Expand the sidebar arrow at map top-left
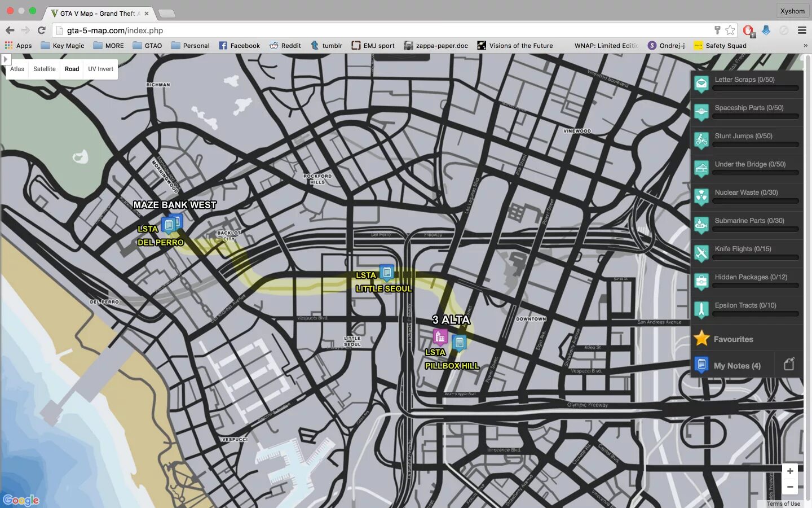Image resolution: width=812 pixels, height=508 pixels. (x=6, y=59)
